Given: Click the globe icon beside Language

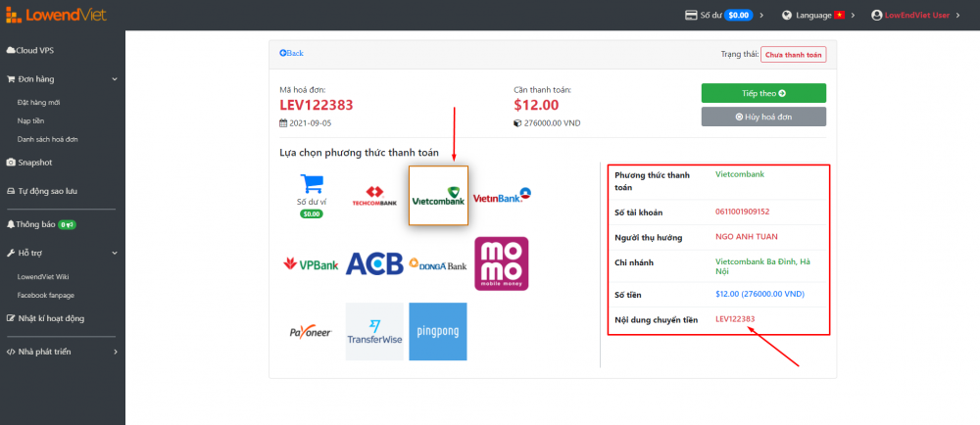Looking at the screenshot, I should pos(786,15).
